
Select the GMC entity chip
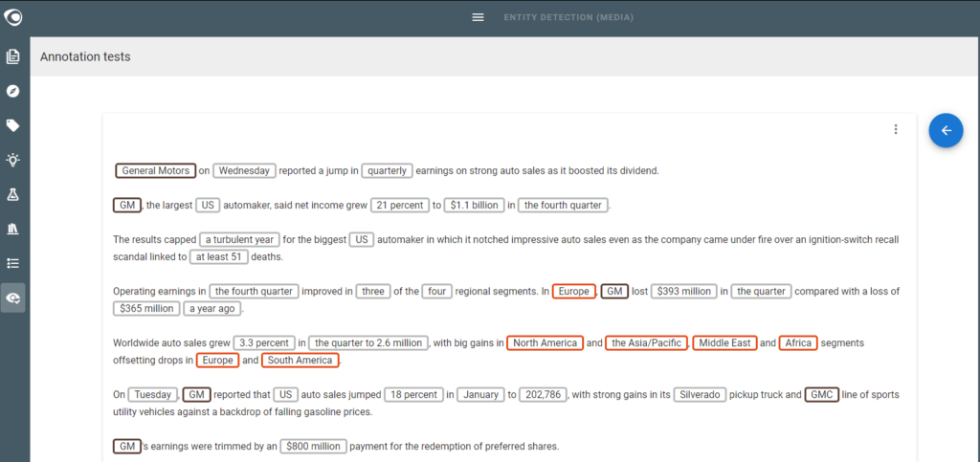click(x=821, y=395)
